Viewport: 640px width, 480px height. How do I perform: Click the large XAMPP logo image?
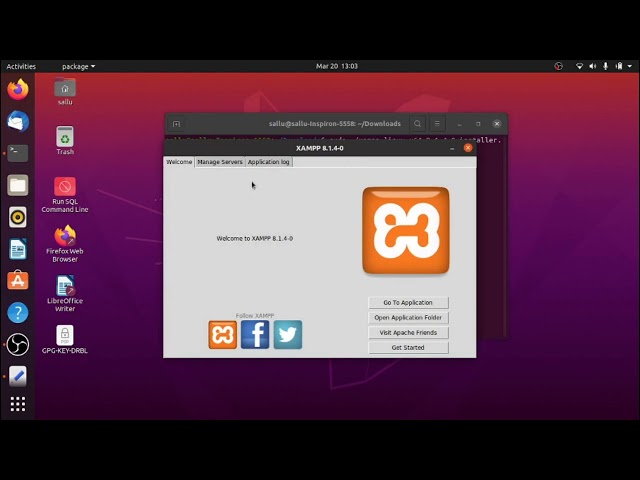(406, 230)
